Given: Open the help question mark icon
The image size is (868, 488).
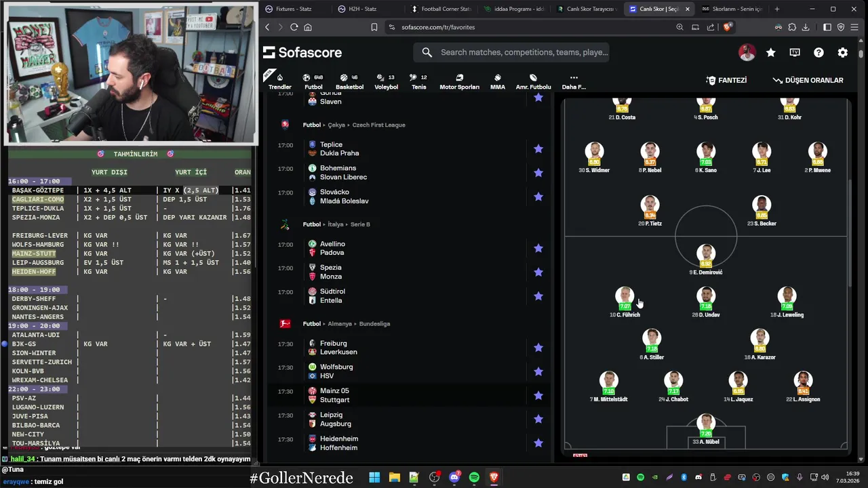Looking at the screenshot, I should click(x=818, y=52).
